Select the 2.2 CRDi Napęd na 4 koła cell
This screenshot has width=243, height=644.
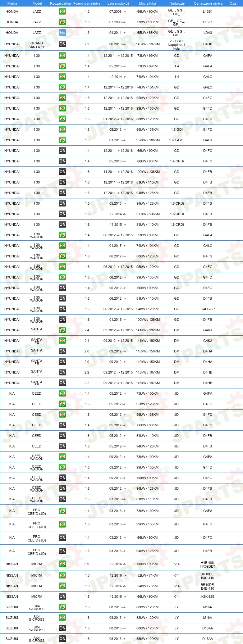tap(177, 45)
